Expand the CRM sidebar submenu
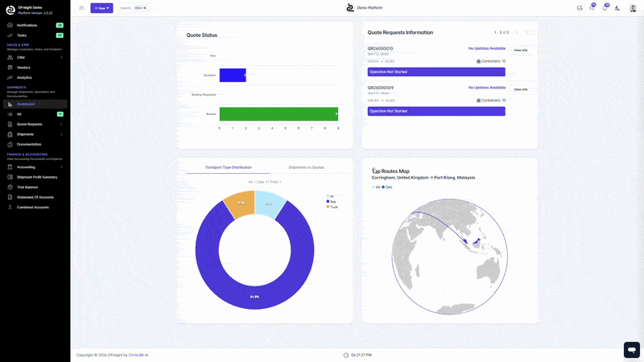The height and width of the screenshot is (362, 644). pos(60,57)
